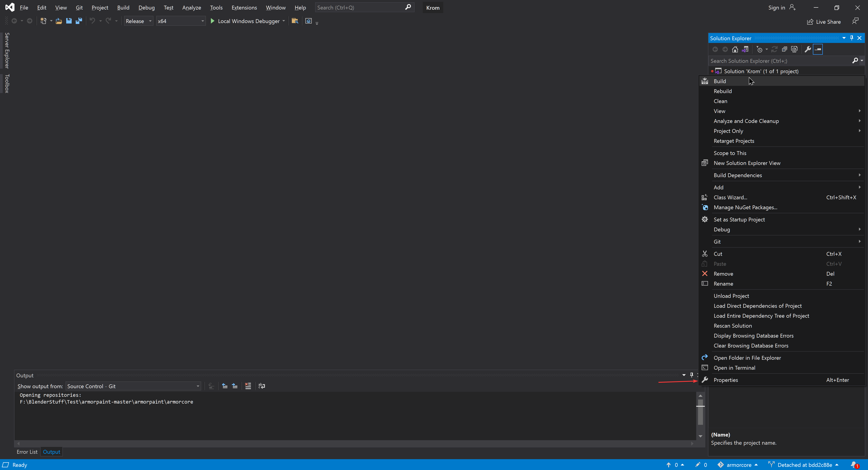868x470 pixels.
Task: Toggle Preview Selected Items button
Action: pos(818,49)
